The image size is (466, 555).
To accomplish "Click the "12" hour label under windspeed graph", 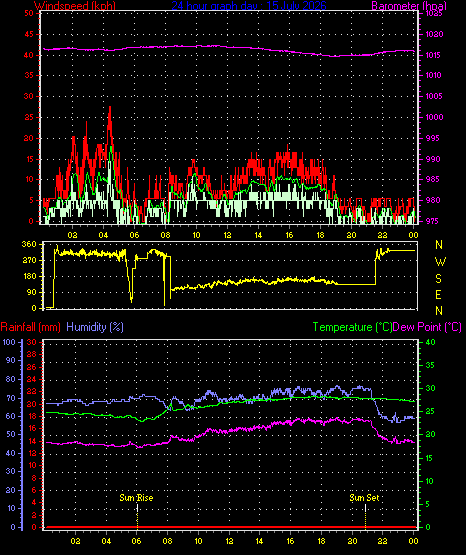I will [x=227, y=235].
